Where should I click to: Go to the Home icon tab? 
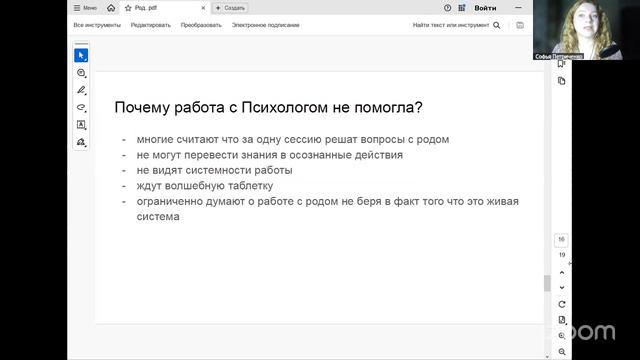click(111, 8)
